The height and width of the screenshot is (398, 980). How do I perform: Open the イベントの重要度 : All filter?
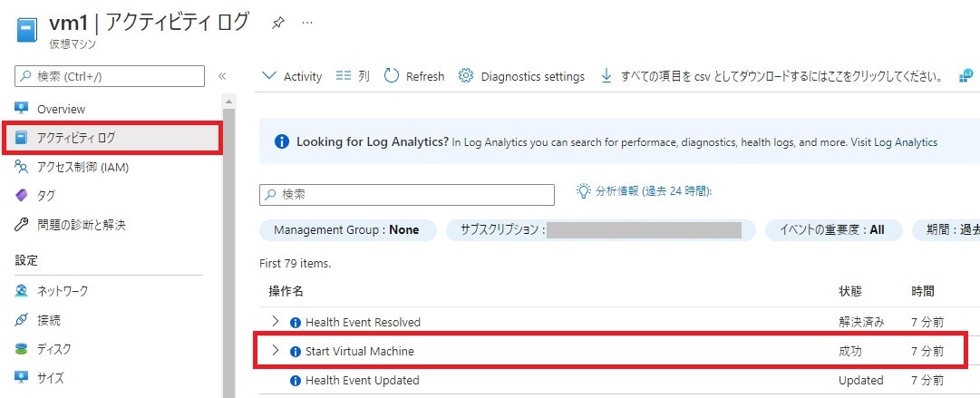[834, 230]
